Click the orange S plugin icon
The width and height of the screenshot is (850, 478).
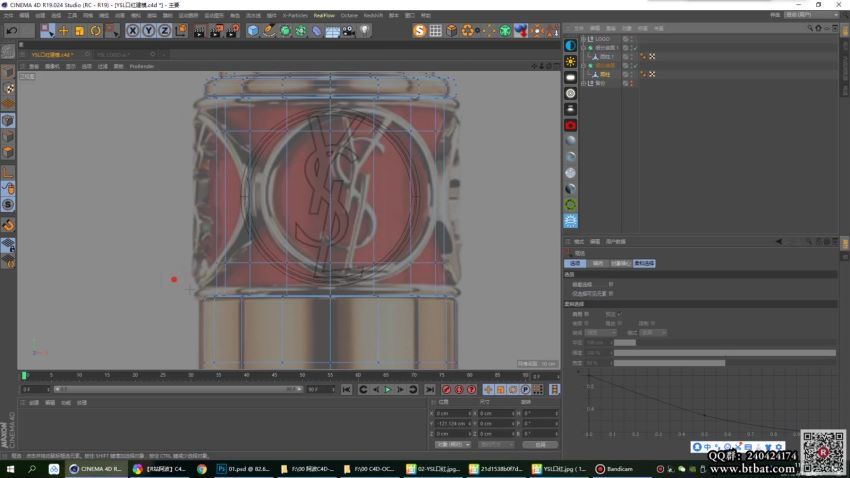point(419,31)
